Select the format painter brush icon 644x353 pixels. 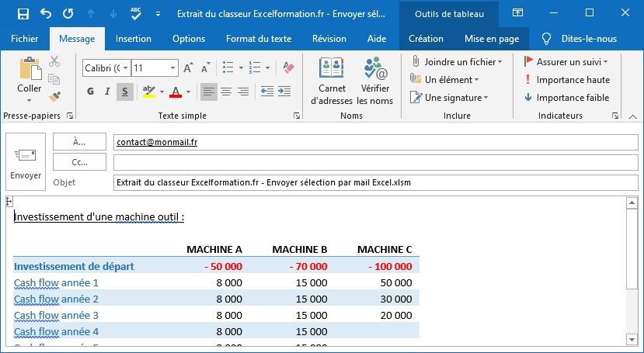tap(54, 97)
